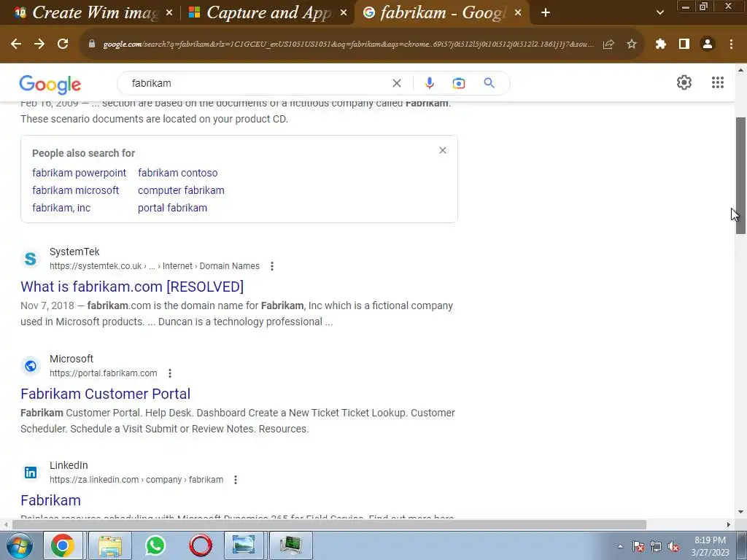Search for fabrikam microsoft

(x=75, y=190)
